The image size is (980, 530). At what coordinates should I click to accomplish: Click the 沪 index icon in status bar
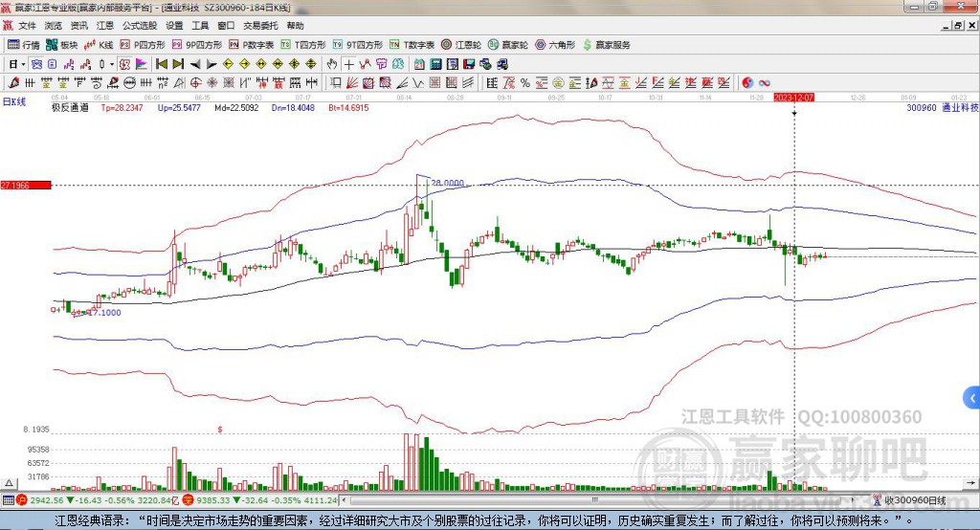click(22, 500)
